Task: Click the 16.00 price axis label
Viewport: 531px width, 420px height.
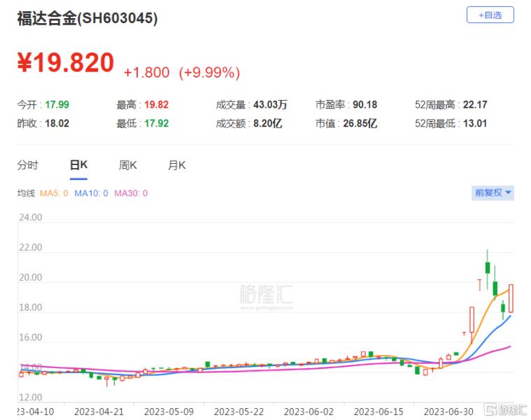Action: pyautogui.click(x=31, y=337)
